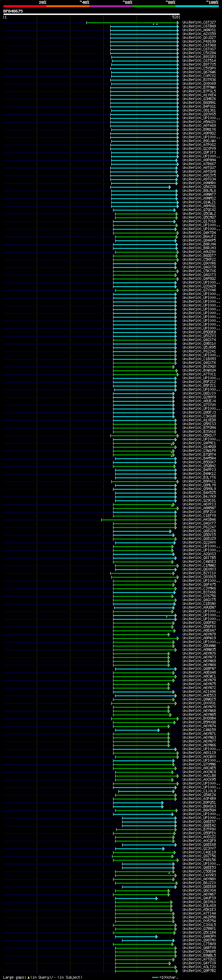The width and height of the screenshot is (222, 980).
Task: Open hit UniRef100_Q4UFS9
Action: pyautogui.click(x=199, y=898)
